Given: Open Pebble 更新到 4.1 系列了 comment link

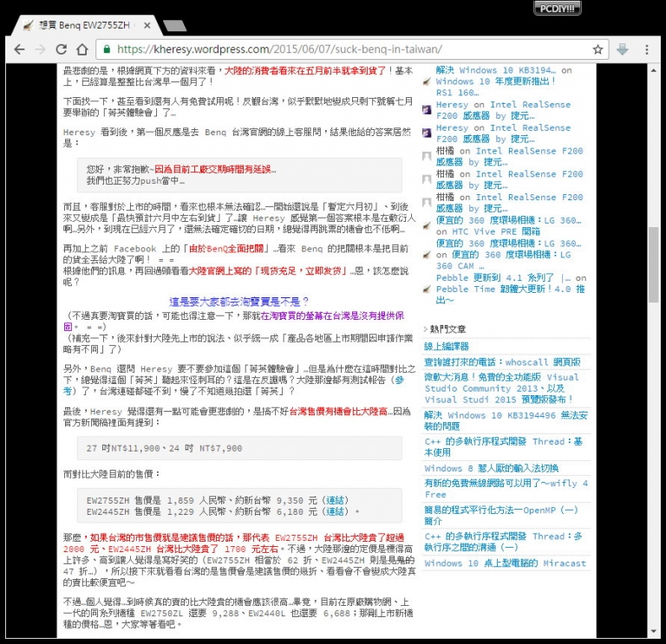Looking at the screenshot, I should coord(503,278).
